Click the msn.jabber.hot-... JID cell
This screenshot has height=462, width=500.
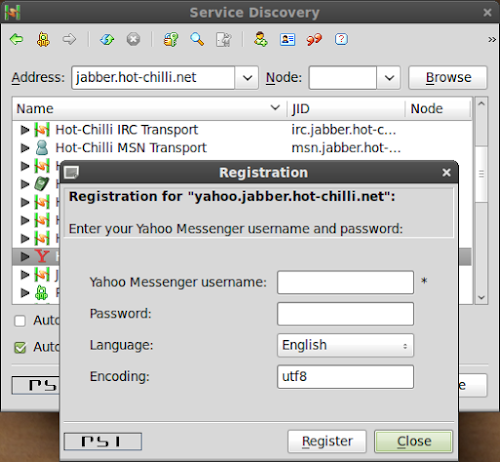tap(346, 148)
